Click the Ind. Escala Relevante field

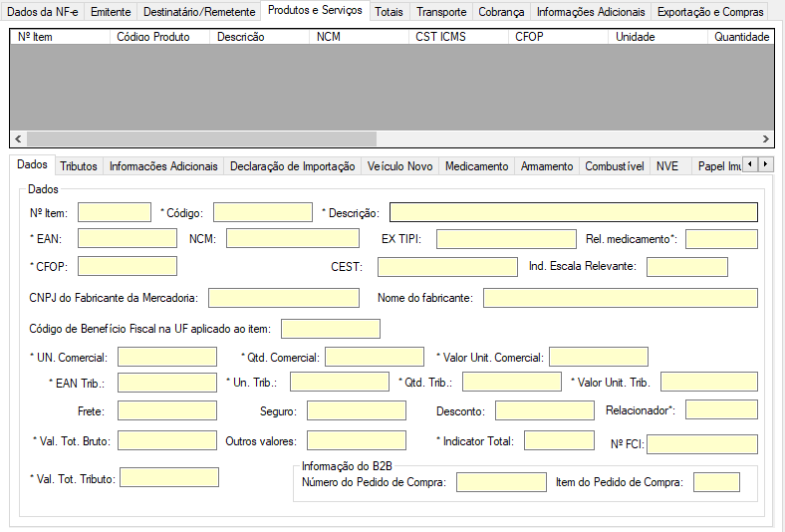687,267
